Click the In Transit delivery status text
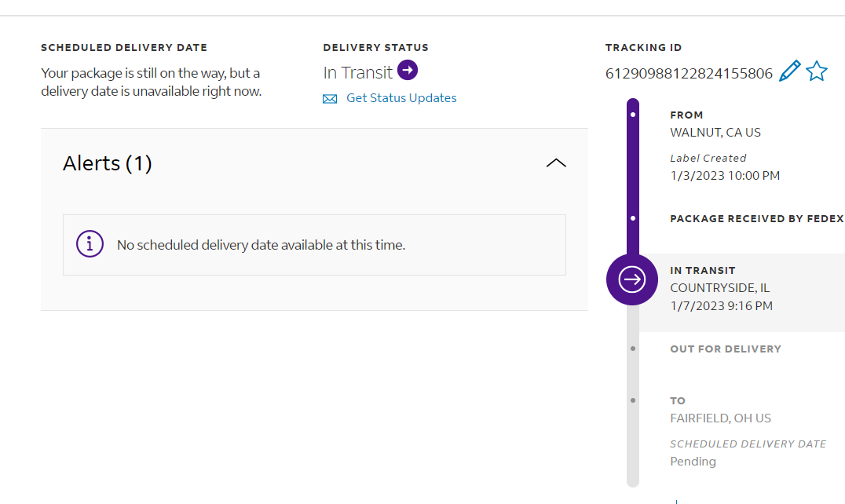The height and width of the screenshot is (504, 845). tap(357, 72)
